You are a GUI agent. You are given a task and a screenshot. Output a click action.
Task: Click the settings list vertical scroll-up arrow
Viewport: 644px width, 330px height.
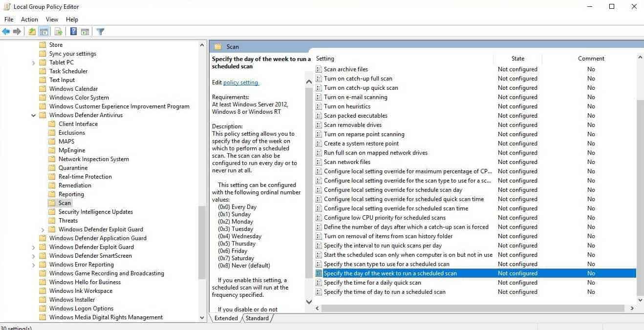pyautogui.click(x=640, y=58)
